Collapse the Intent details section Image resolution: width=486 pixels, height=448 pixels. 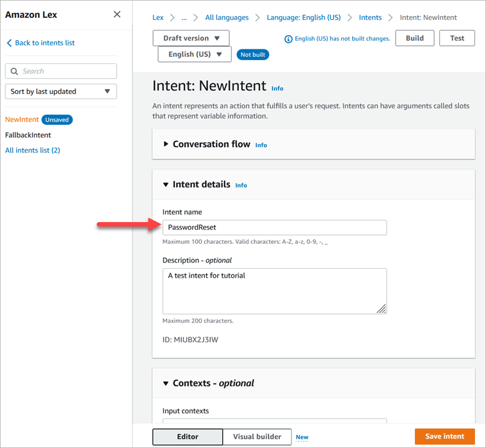coord(166,185)
